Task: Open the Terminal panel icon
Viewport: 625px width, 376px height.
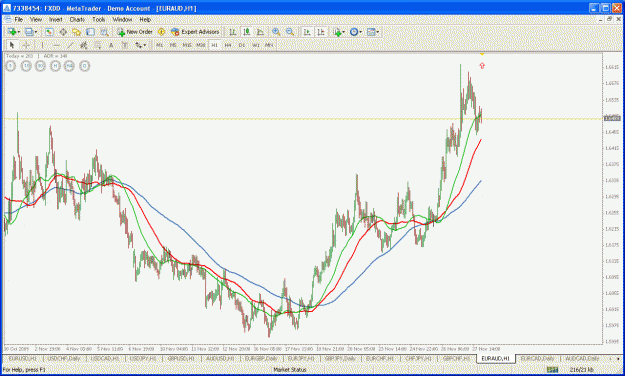Action: coord(90,31)
